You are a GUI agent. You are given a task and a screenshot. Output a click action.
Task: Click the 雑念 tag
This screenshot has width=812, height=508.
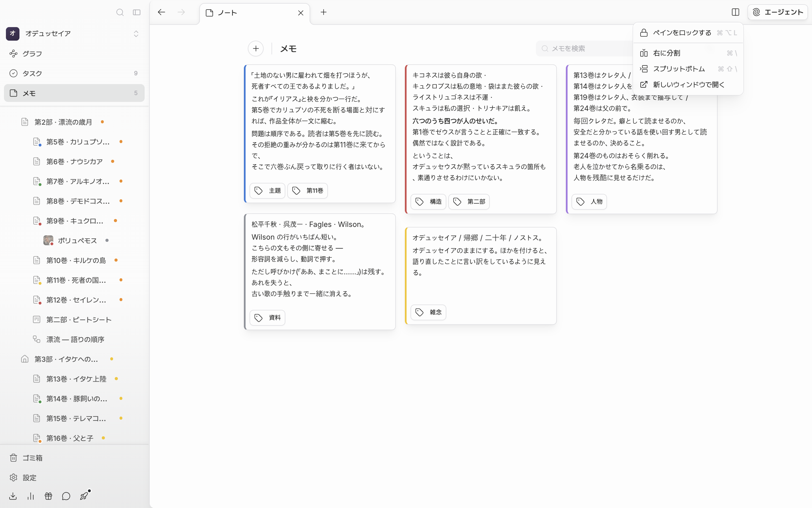[429, 312]
